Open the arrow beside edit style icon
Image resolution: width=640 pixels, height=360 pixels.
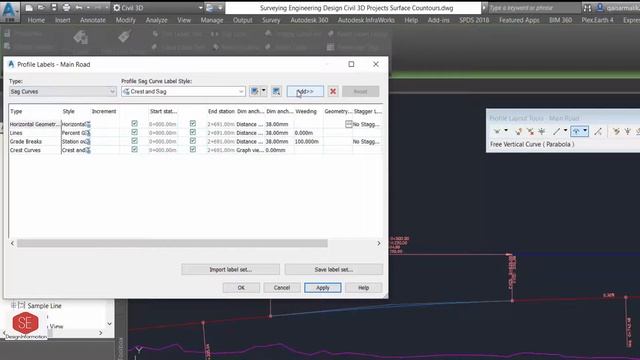pos(264,91)
